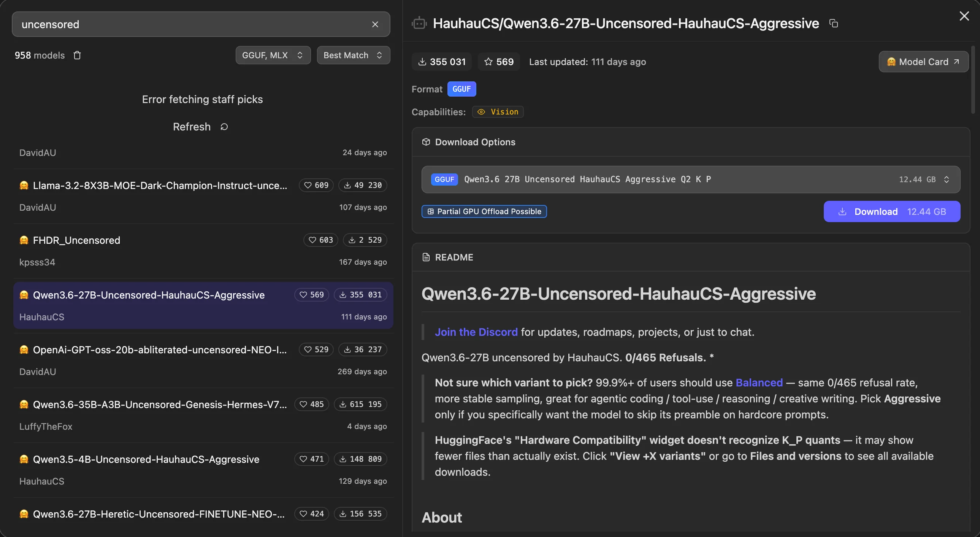Click the heart 529 on OpenAi-GPT-oss-20b row
Image resolution: width=980 pixels, height=537 pixels.
316,350
